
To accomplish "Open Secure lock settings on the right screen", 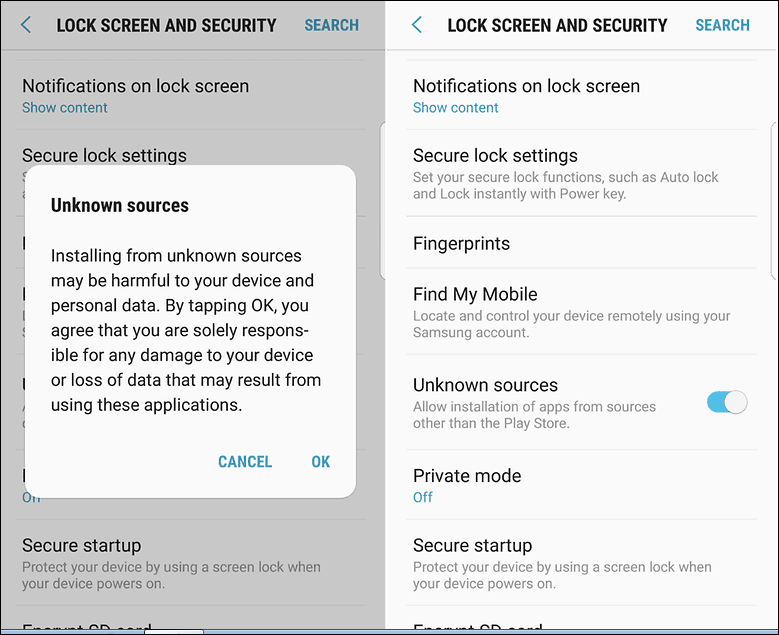I will pyautogui.click(x=495, y=156).
